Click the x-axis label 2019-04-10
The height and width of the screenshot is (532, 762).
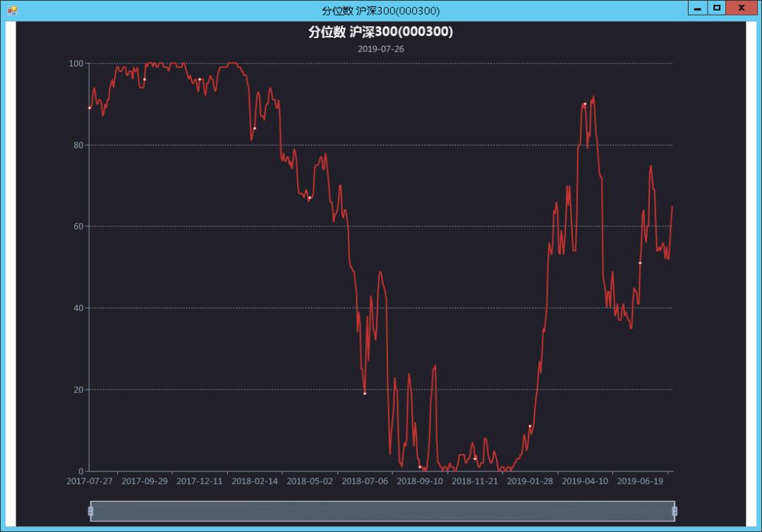point(585,481)
